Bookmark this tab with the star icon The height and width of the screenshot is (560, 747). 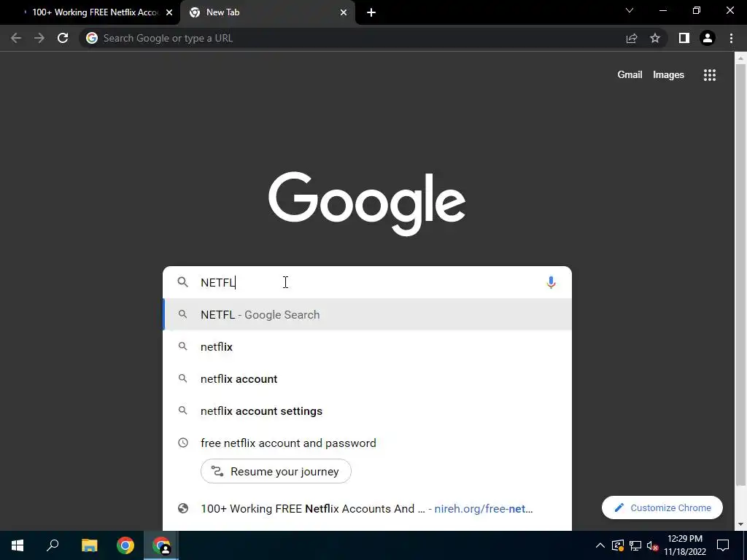click(655, 38)
